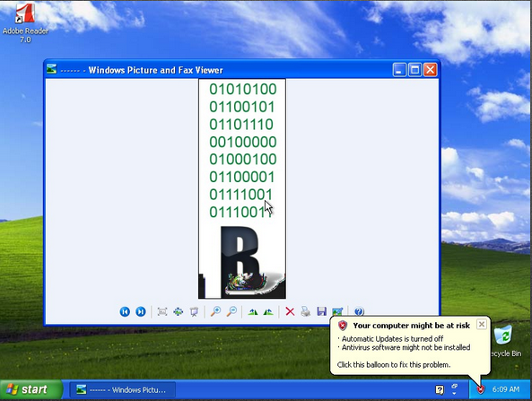532x401 pixels.
Task: Select Best Fit view icon
Action: point(162,311)
